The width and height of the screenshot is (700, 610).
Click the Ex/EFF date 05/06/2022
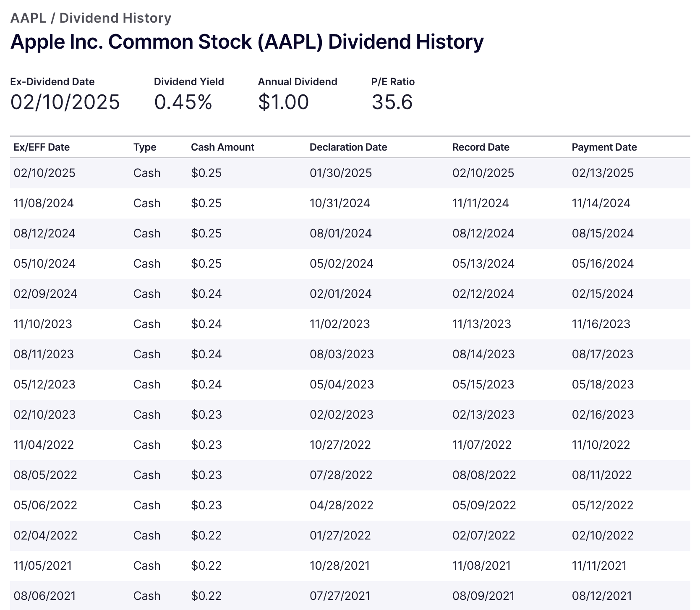(45, 506)
